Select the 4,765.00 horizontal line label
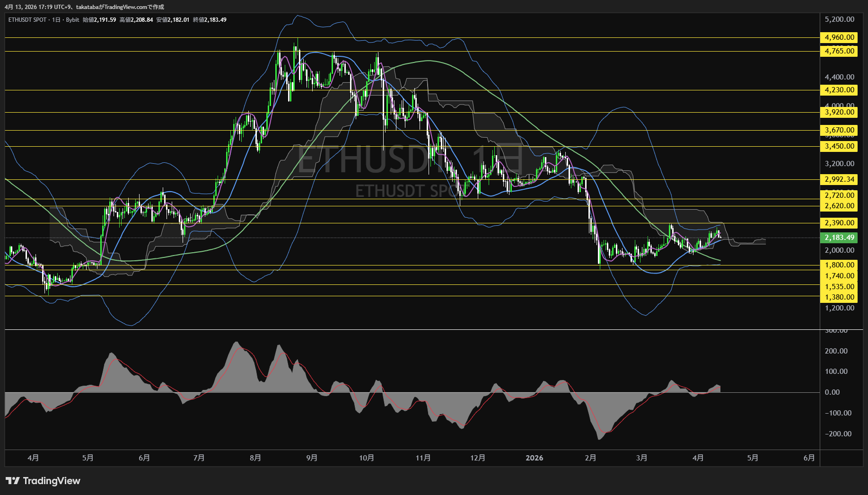 839,51
